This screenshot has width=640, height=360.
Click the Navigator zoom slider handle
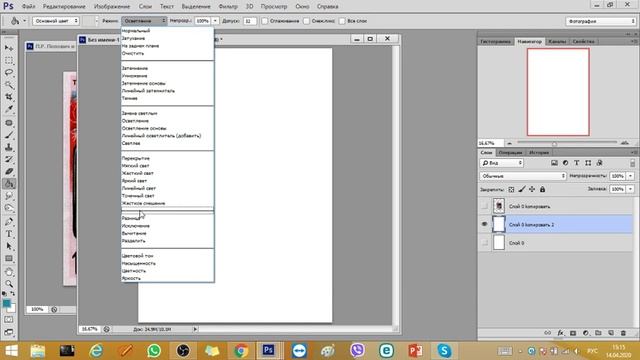pos(554,143)
